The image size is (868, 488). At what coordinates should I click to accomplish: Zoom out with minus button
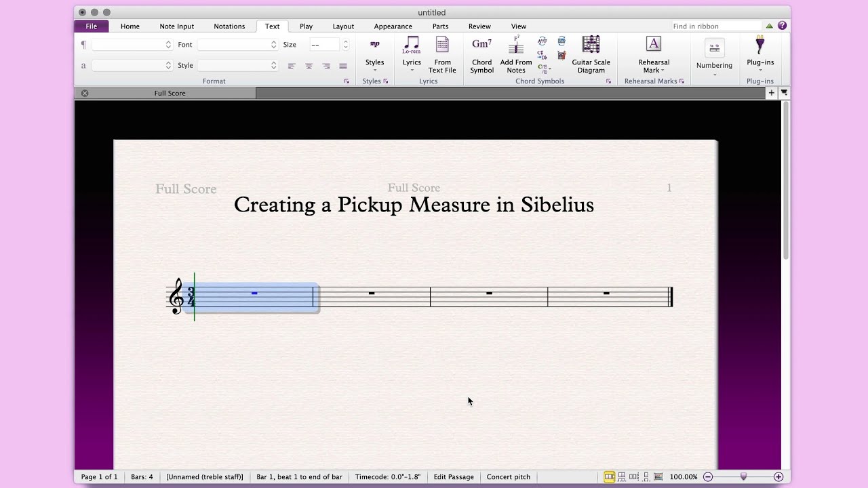(708, 476)
